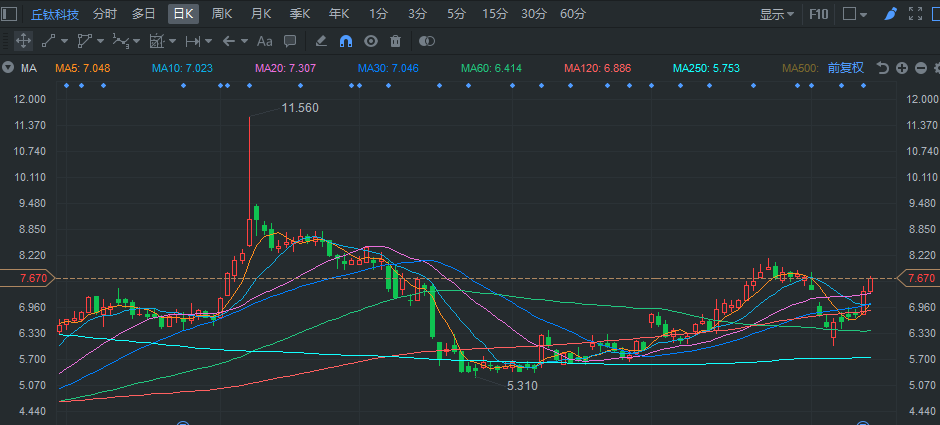Expand the line tool dropdown arrow
This screenshot has width=940, height=425.
[64, 41]
